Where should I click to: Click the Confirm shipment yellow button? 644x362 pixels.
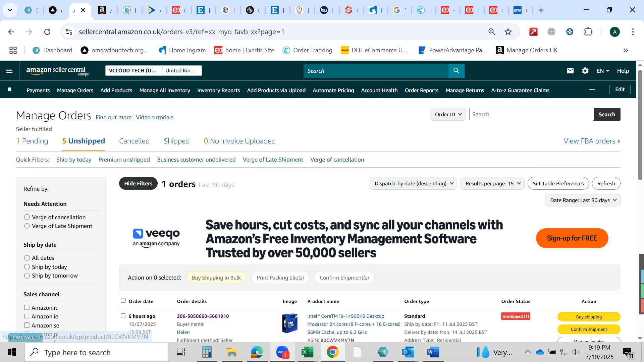point(589,329)
